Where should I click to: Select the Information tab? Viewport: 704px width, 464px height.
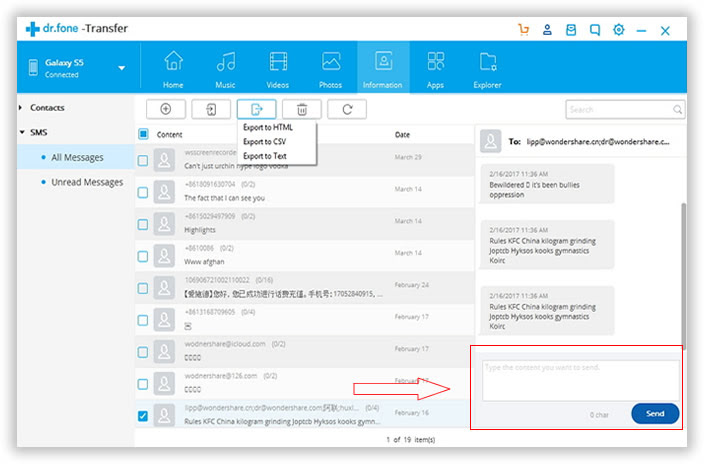pyautogui.click(x=383, y=67)
